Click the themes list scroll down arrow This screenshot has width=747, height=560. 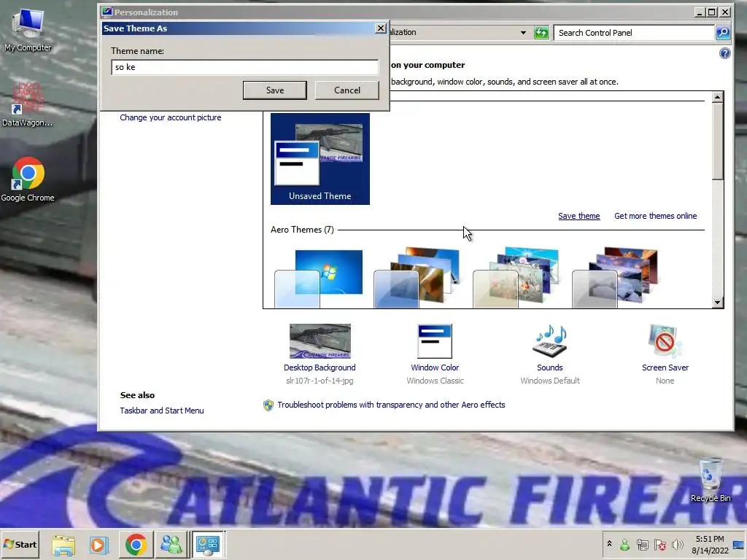click(718, 303)
